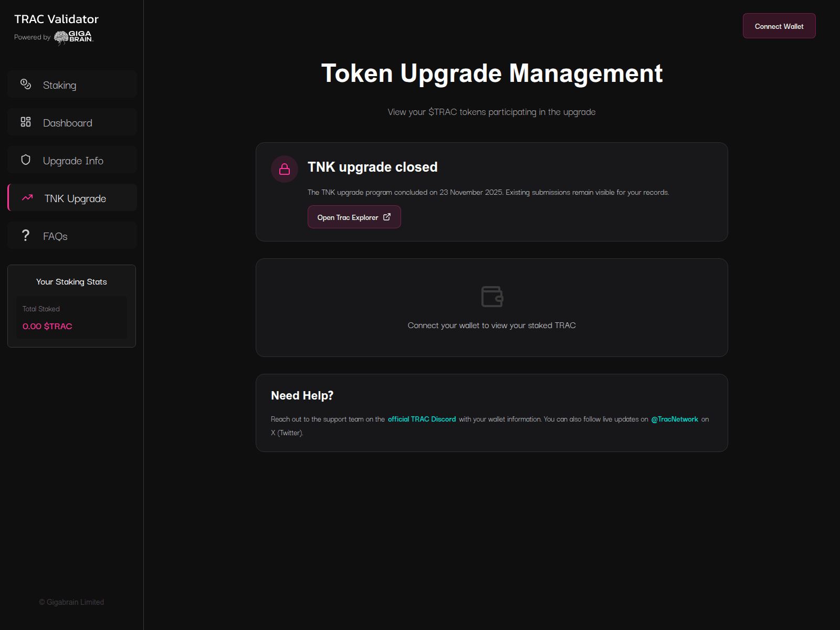The width and height of the screenshot is (840, 630).
Task: Open Trac Explorer button
Action: tap(354, 217)
